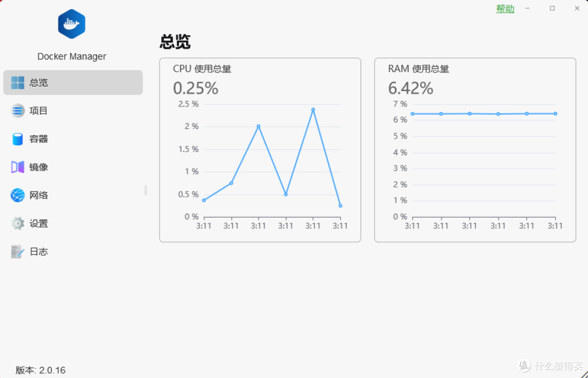The height and width of the screenshot is (378, 588).
Task: Click the 总览 overview grid icon
Action: coord(17,83)
